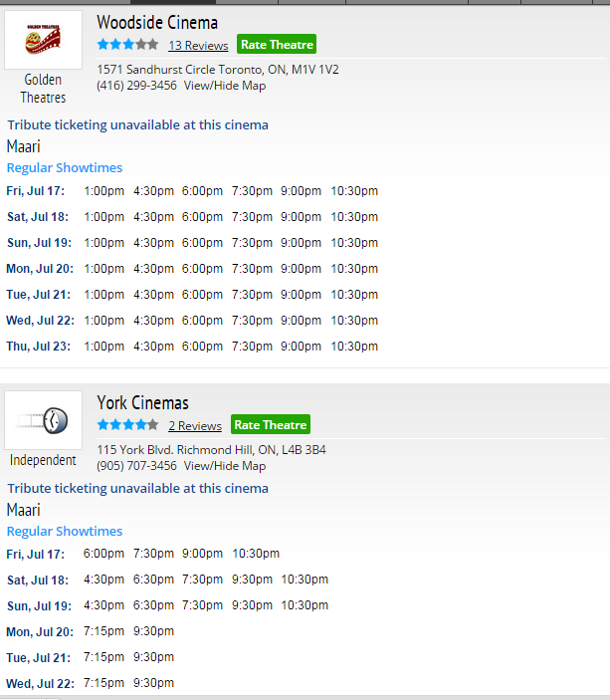Open Woodside Cinema theatre title link
This screenshot has width=610, height=700.
[157, 22]
